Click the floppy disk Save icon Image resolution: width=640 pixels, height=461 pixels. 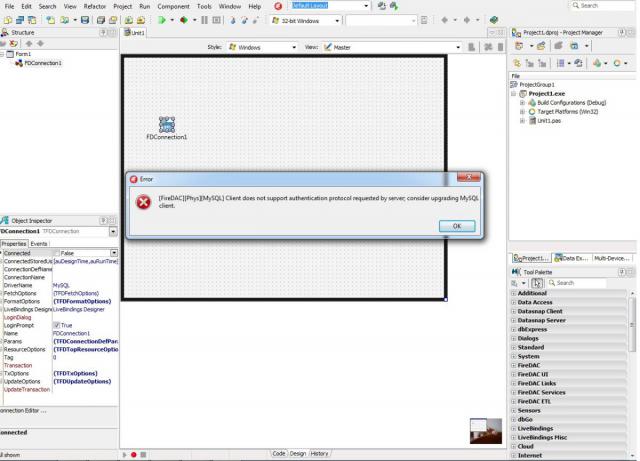pyautogui.click(x=85, y=20)
